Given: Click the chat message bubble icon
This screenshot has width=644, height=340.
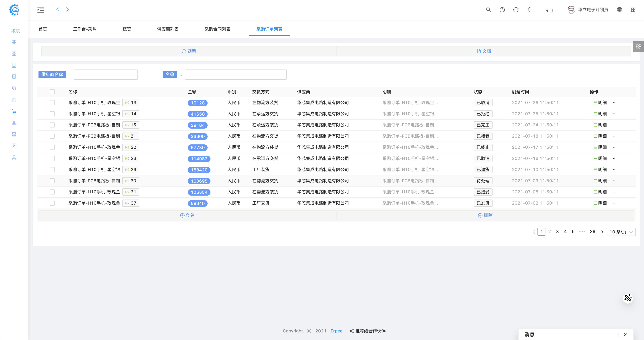Looking at the screenshot, I should (516, 10).
